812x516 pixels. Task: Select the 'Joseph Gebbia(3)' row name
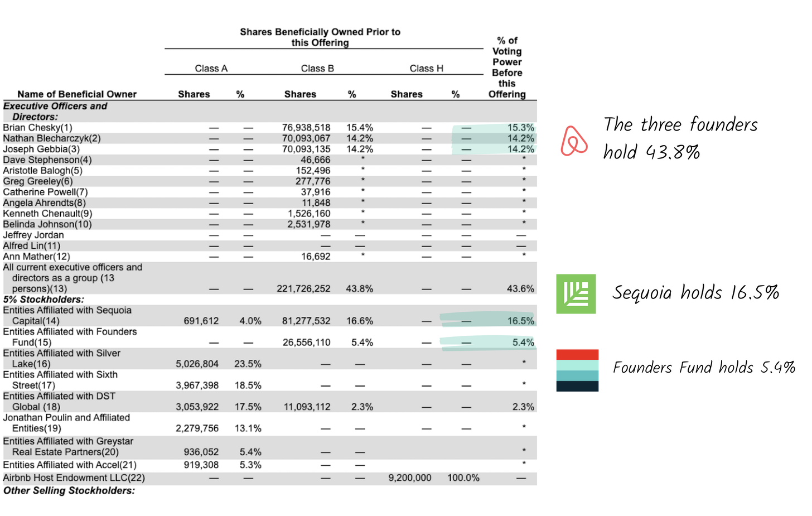click(41, 150)
